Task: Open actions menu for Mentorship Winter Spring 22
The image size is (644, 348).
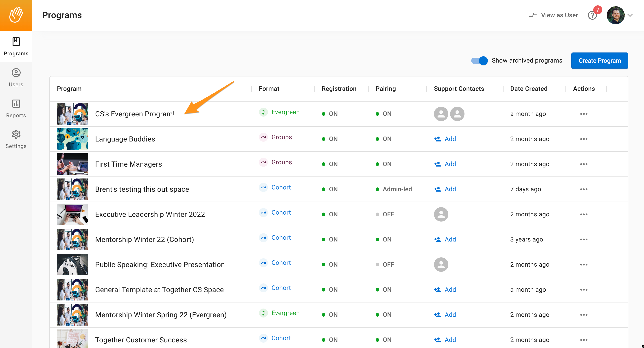Action: pos(583,315)
